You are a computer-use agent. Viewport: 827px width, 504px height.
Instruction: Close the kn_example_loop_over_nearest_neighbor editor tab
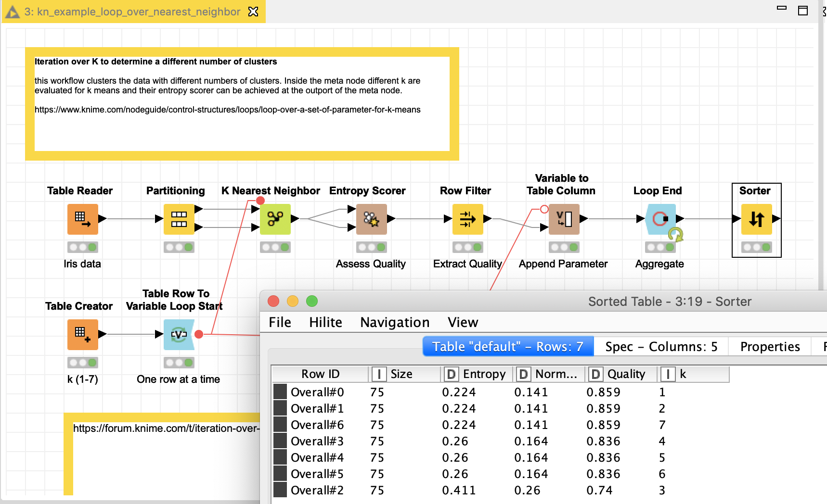pyautogui.click(x=253, y=12)
